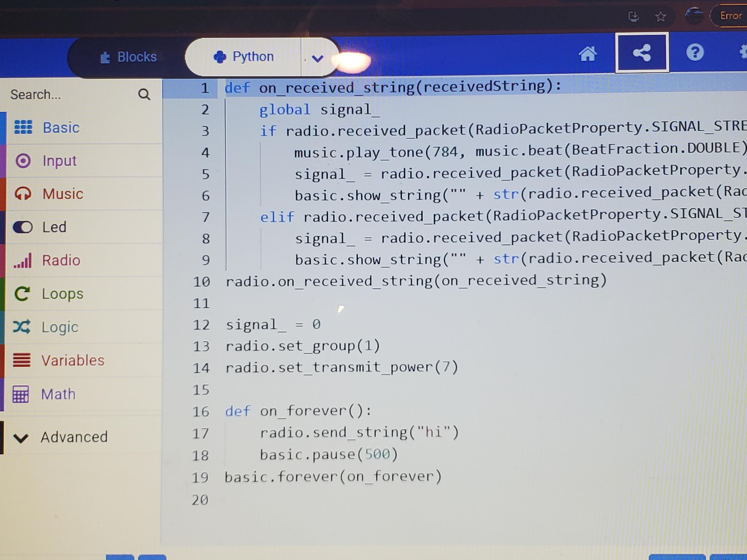This screenshot has width=747, height=560.
Task: Click the Share project icon
Action: (x=642, y=53)
